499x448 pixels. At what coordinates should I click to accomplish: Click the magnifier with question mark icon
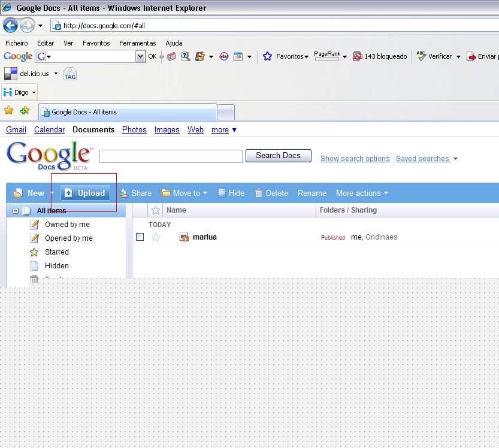185,56
